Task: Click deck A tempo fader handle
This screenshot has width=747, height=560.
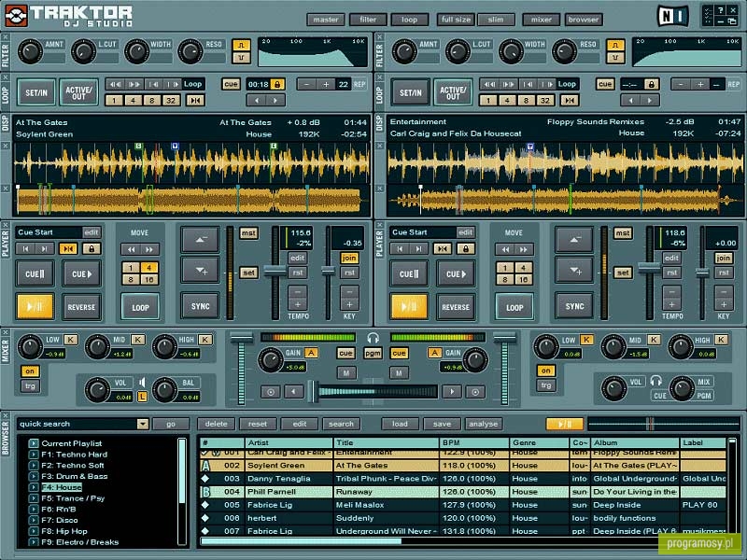Action: point(275,271)
